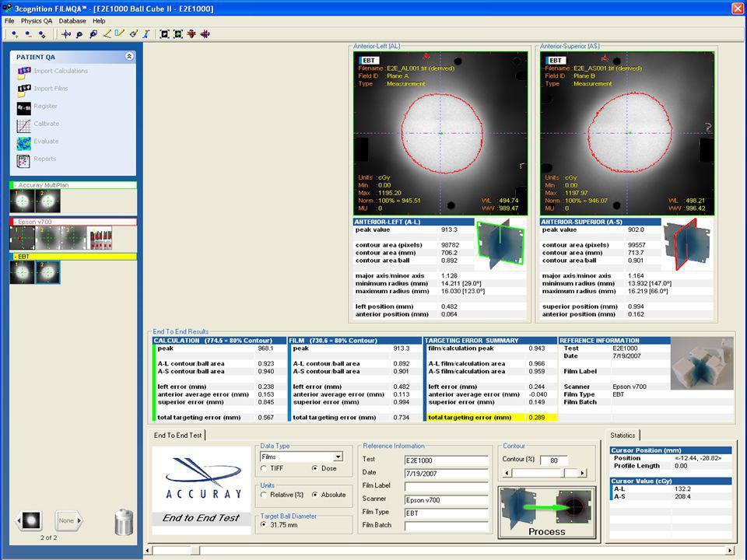Click the green-framed plane icon in Anterior-Left results
Image resolution: width=747 pixels, height=560 pixels.
point(500,243)
